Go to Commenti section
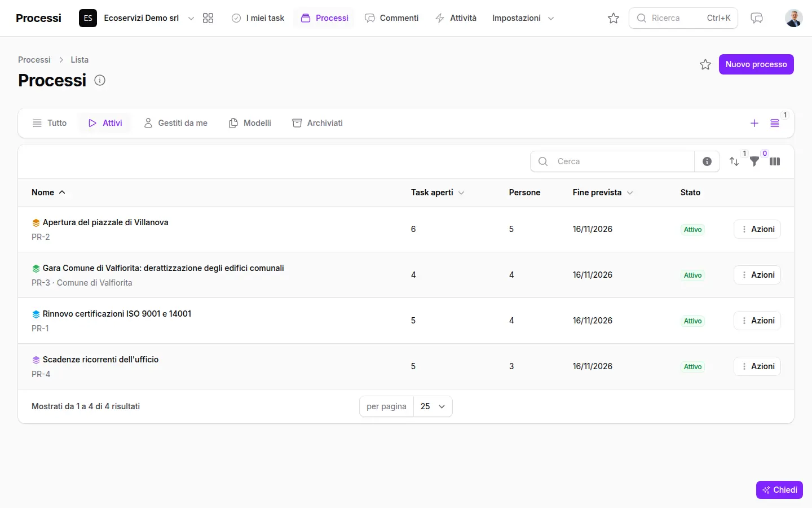 (x=392, y=18)
